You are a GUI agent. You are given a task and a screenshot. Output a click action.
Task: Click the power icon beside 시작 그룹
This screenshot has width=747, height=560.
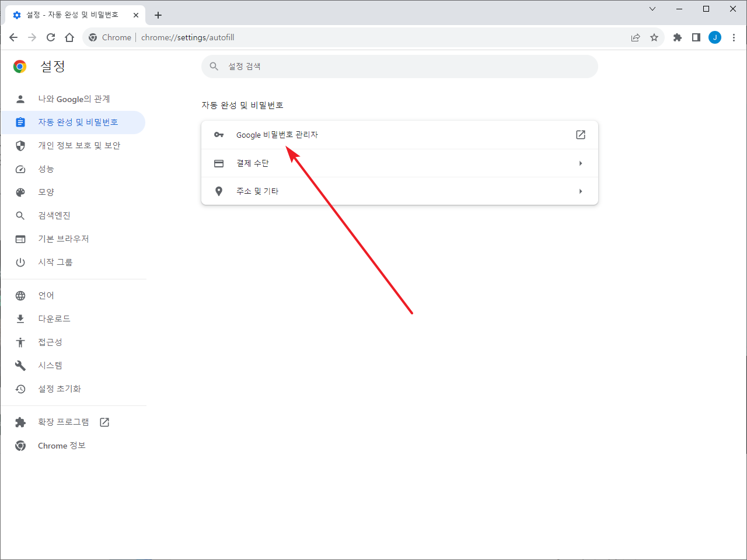[x=20, y=262]
